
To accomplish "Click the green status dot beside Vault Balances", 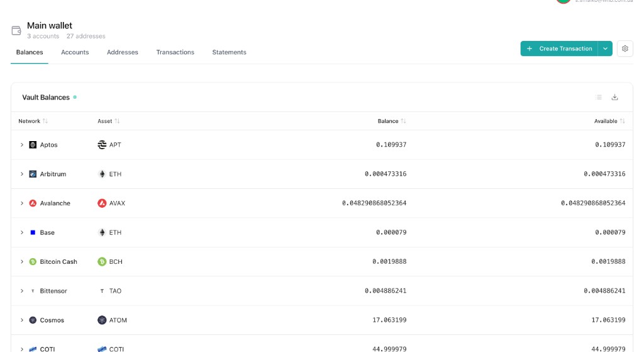I will coord(75,98).
